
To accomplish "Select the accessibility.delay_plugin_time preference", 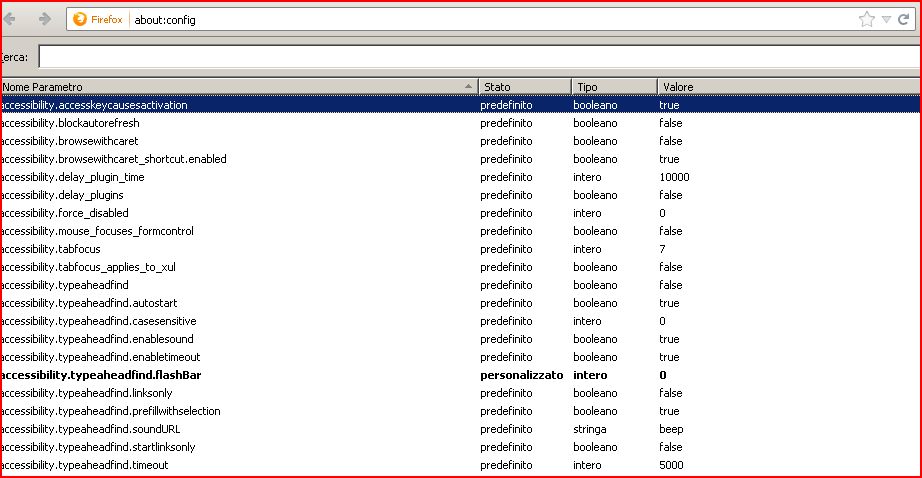I will coord(461,177).
